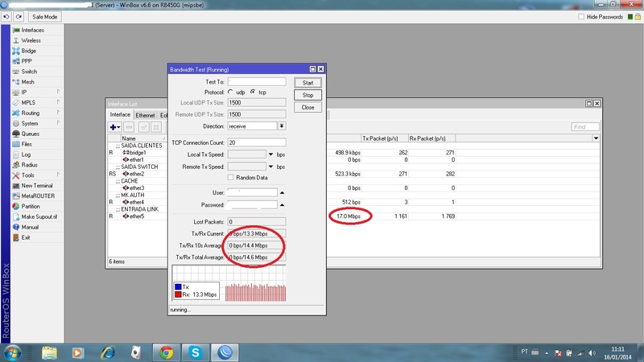
Task: Open the Mesh menu icon
Action: tap(16, 82)
